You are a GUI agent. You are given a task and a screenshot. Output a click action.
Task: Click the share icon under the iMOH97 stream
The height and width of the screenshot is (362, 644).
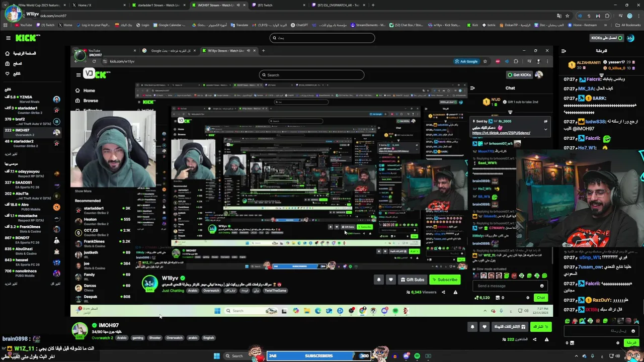(534, 339)
